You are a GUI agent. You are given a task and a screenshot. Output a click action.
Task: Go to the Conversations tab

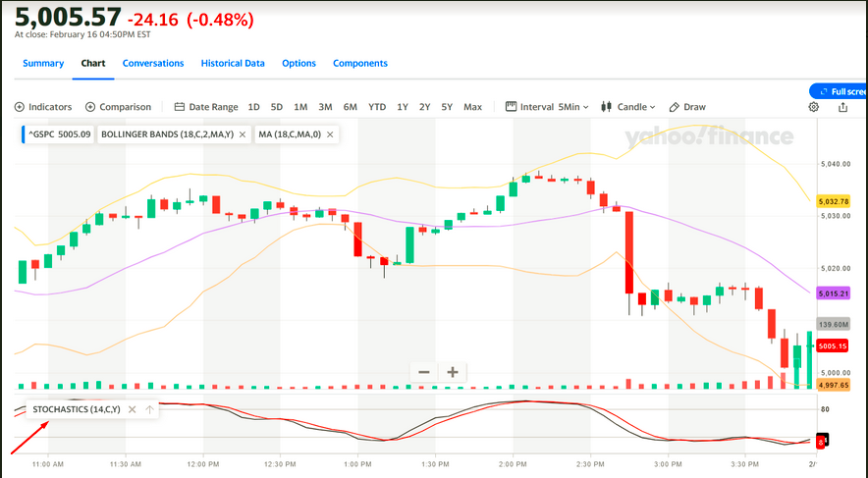click(153, 63)
